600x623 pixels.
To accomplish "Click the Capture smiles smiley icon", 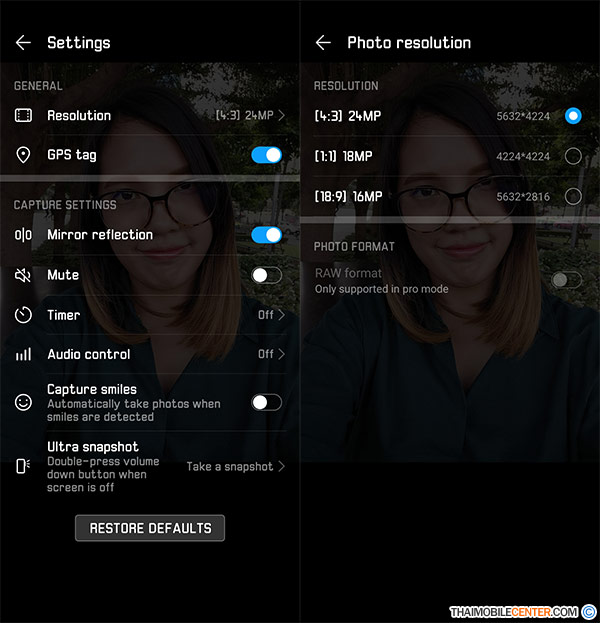I will pyautogui.click(x=23, y=402).
